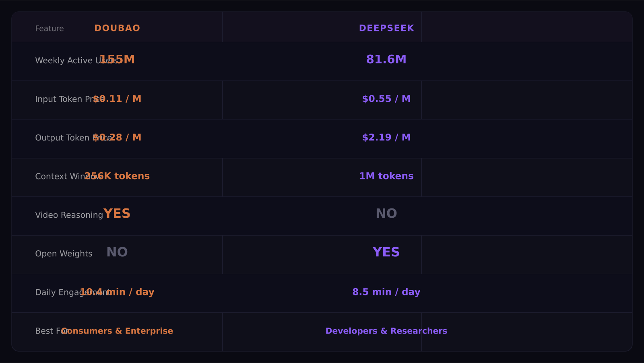The image size is (644, 363).
Task: Select the 1M tokens context value
Action: 386,176
